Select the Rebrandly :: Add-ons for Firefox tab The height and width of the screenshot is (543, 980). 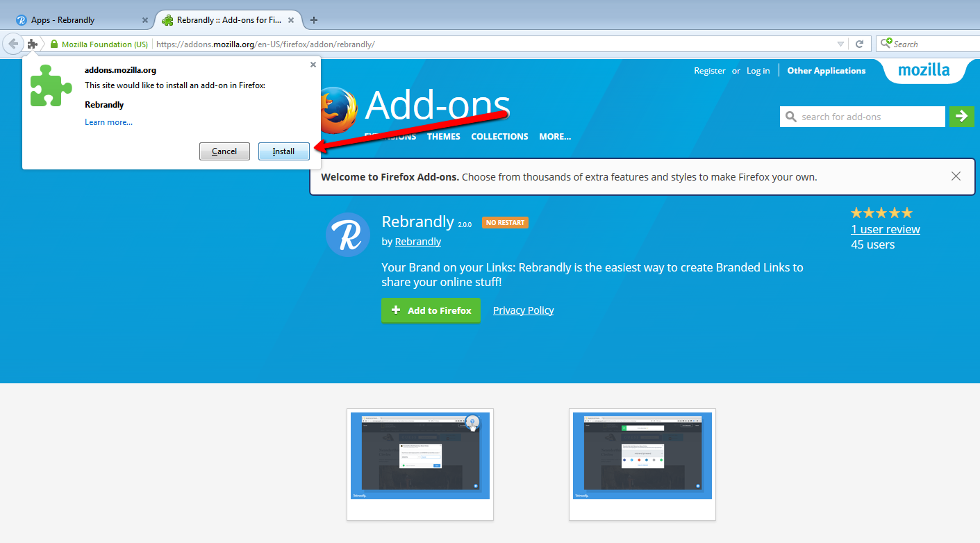(x=229, y=20)
